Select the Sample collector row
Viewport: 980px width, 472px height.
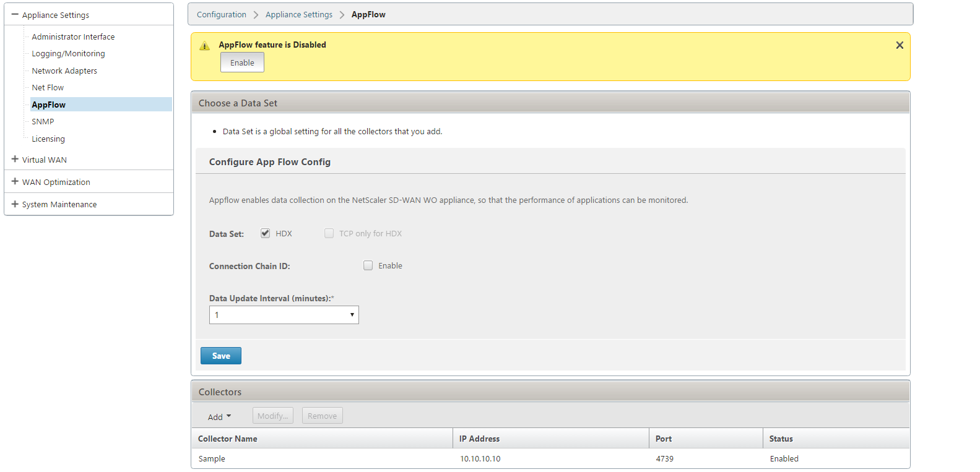550,458
